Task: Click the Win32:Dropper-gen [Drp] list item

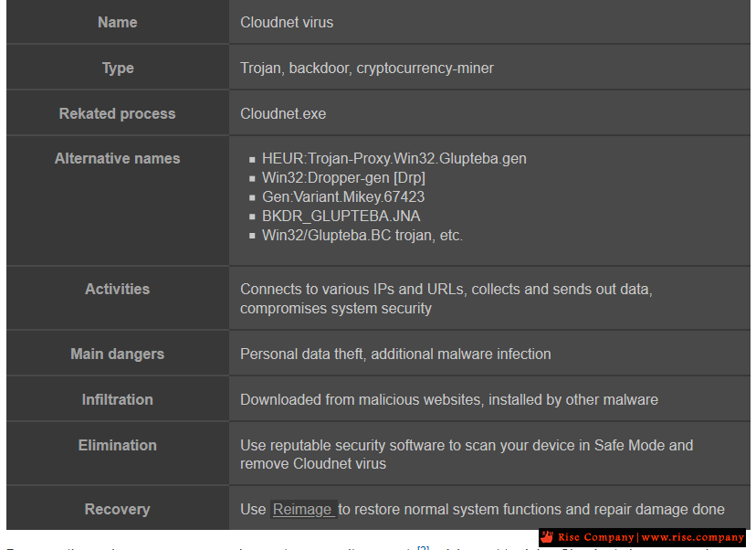Action: pyautogui.click(x=343, y=177)
